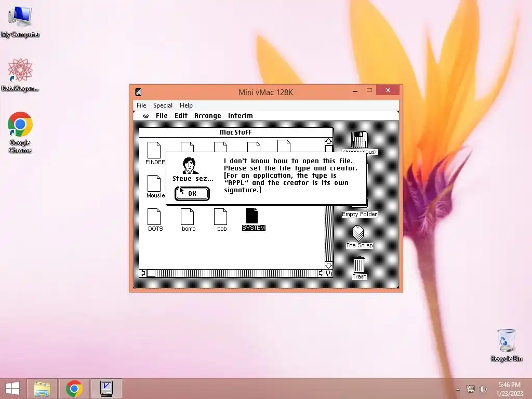Viewport: 532px width, 399px height.
Task: Click the horizontal scrollbar thumb in MacStuff
Action: pos(151,273)
